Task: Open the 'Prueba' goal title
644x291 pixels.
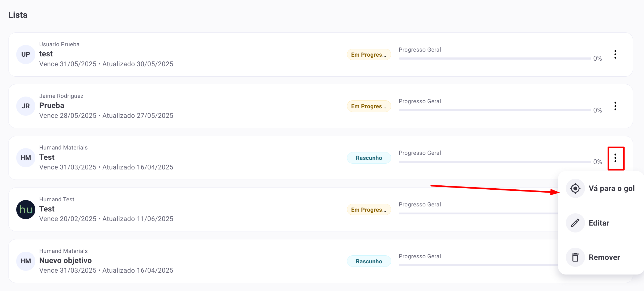Action: (x=52, y=106)
